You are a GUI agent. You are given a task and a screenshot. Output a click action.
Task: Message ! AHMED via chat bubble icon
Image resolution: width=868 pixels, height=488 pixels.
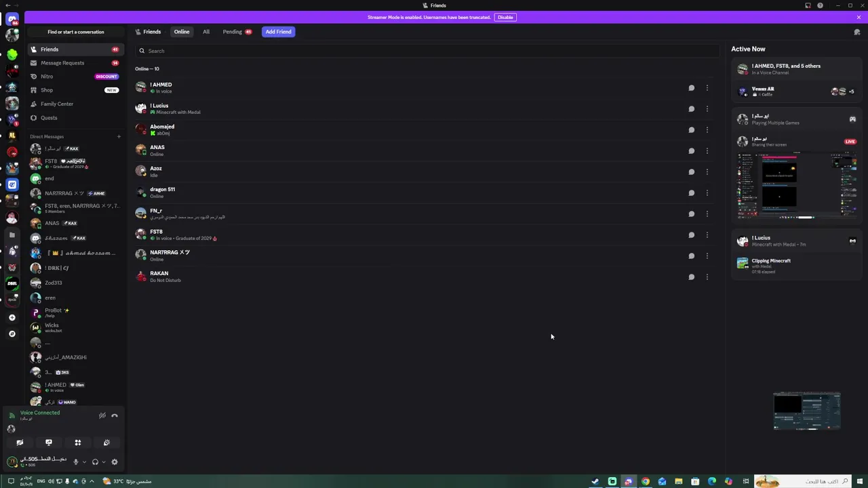(x=691, y=87)
